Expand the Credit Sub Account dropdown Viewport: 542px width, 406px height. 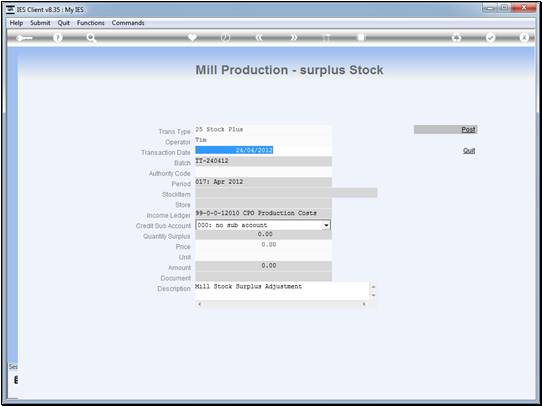[x=326, y=225]
